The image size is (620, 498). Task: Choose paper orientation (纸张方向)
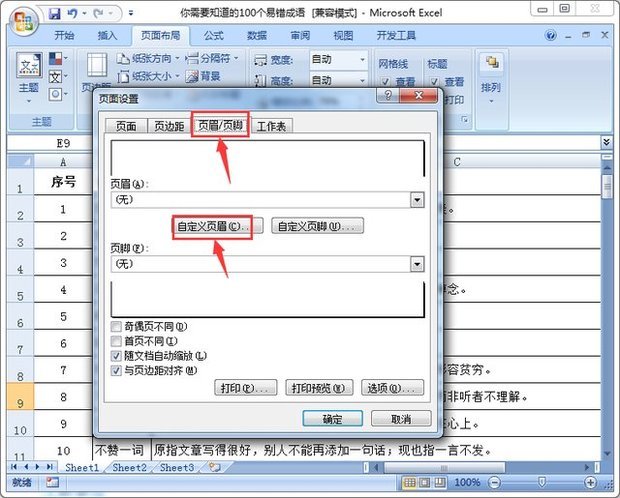pyautogui.click(x=147, y=59)
